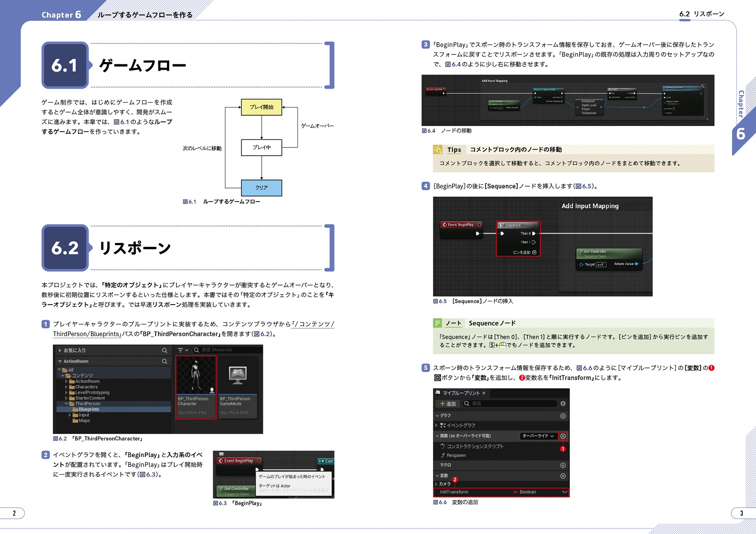
Task: Collapse the ThirdPerson folder in the tree
Action: tap(67, 404)
